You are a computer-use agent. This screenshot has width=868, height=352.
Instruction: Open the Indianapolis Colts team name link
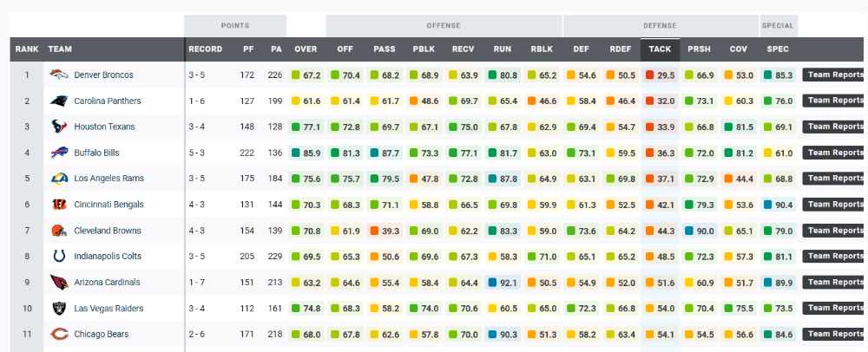(x=108, y=256)
